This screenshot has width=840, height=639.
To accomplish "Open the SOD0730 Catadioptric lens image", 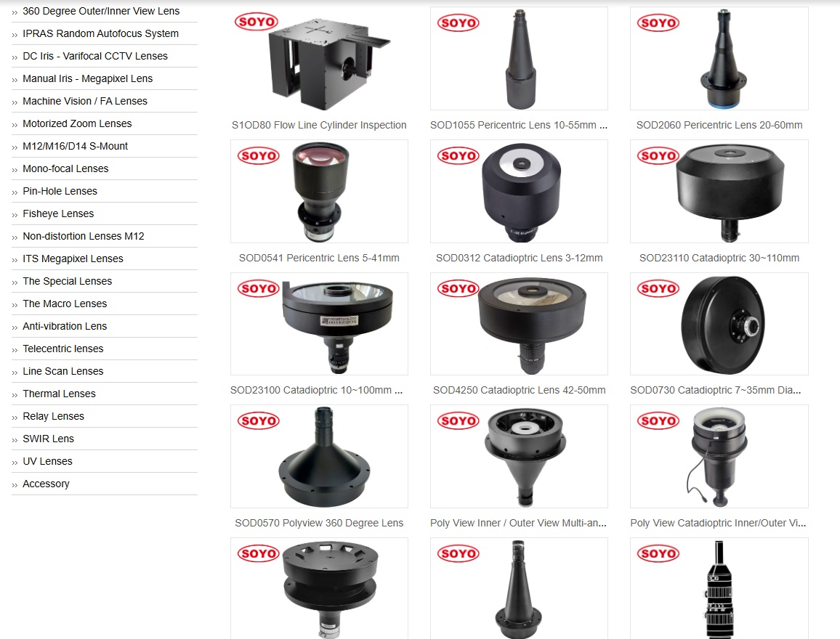I will [x=719, y=324].
